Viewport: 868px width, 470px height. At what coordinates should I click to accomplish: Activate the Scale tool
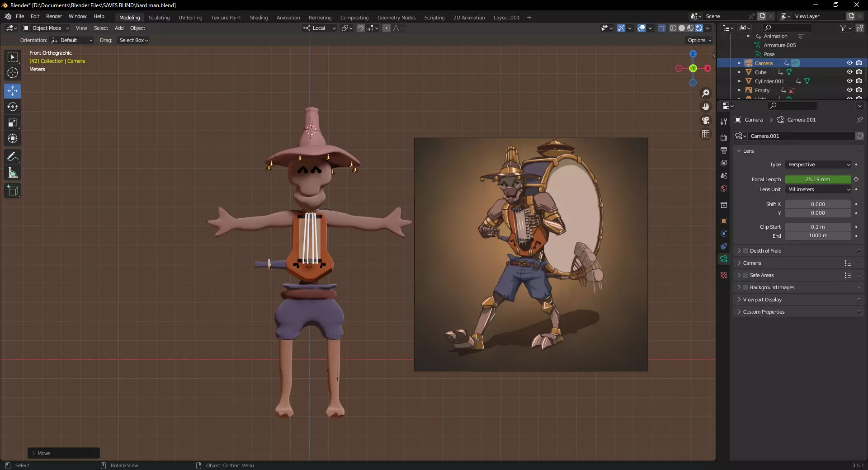pyautogui.click(x=13, y=122)
